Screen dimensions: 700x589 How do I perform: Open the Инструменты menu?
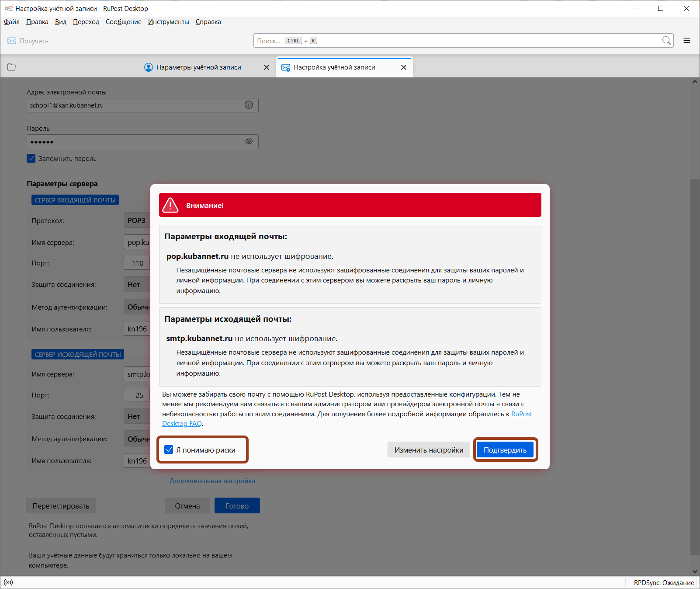pos(168,22)
